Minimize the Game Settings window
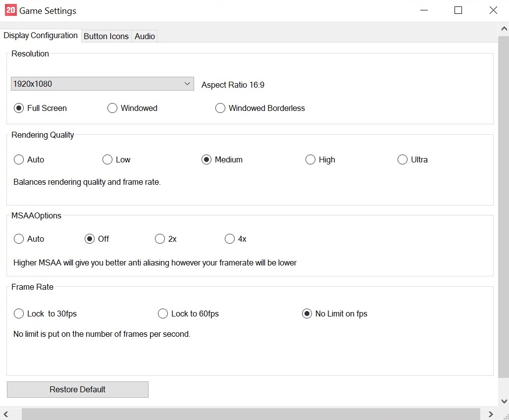The height and width of the screenshot is (420, 509). tap(424, 10)
